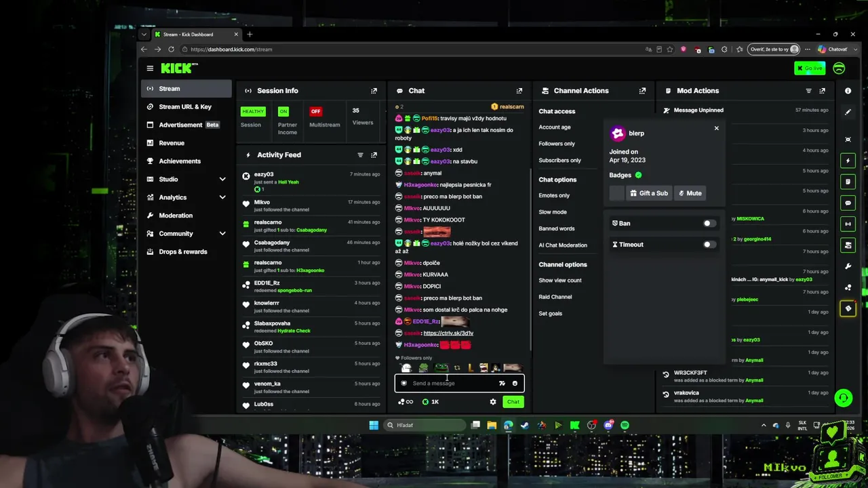Pop out the Activity Feed panel
Viewport: 868px width, 488px height.
374,155
